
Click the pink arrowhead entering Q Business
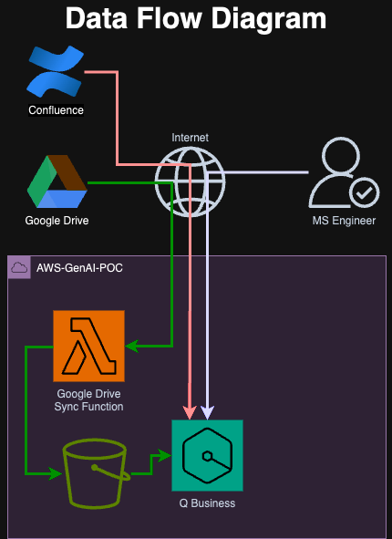190,412
